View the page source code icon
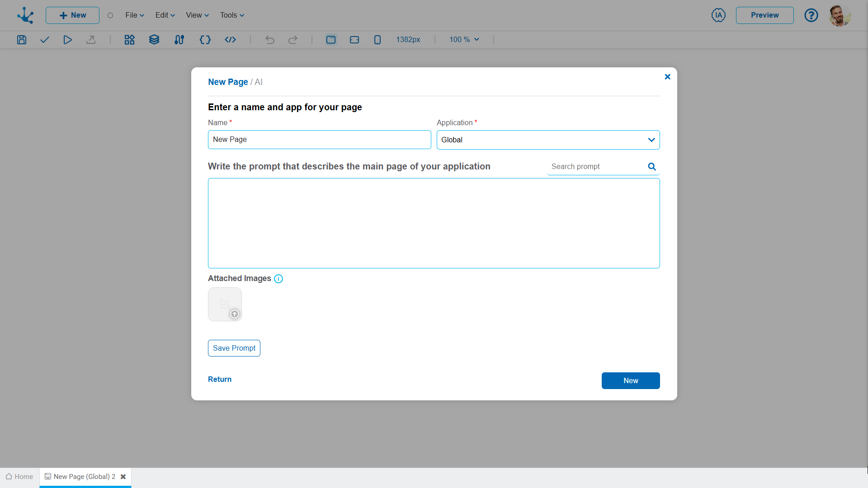The image size is (868, 488). 230,40
